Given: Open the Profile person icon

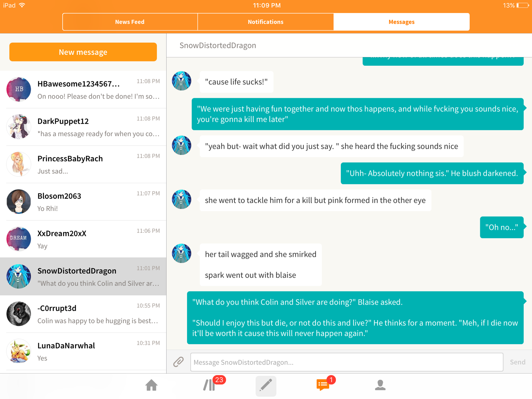Looking at the screenshot, I should coord(380,385).
